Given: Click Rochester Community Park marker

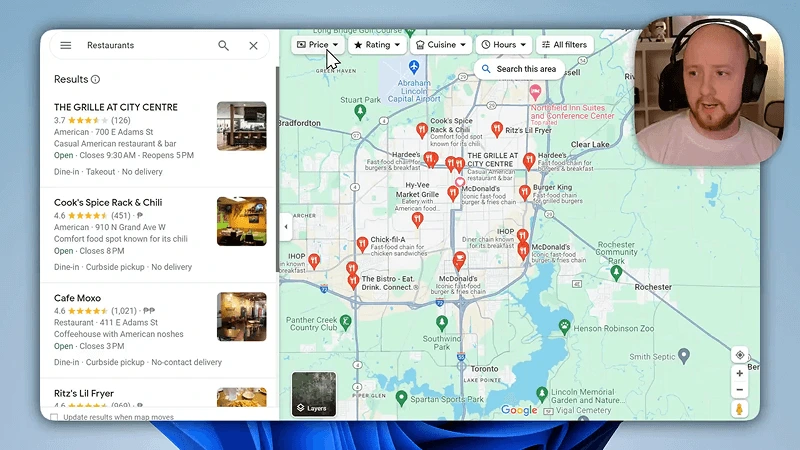Looking at the screenshot, I should tap(616, 273).
